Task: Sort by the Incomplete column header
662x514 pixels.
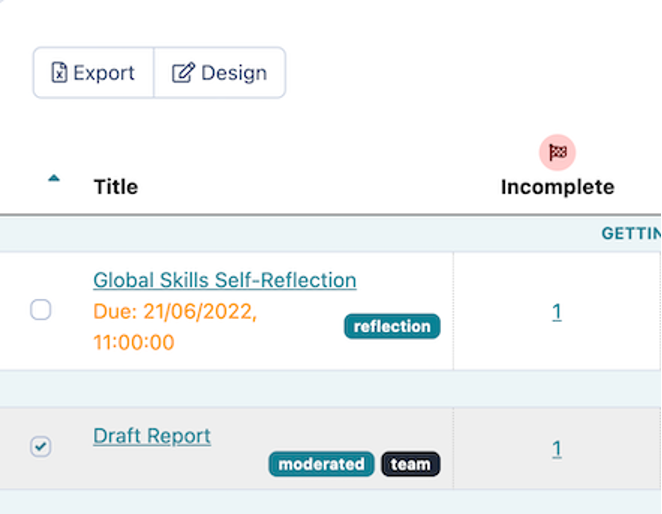Action: [557, 187]
